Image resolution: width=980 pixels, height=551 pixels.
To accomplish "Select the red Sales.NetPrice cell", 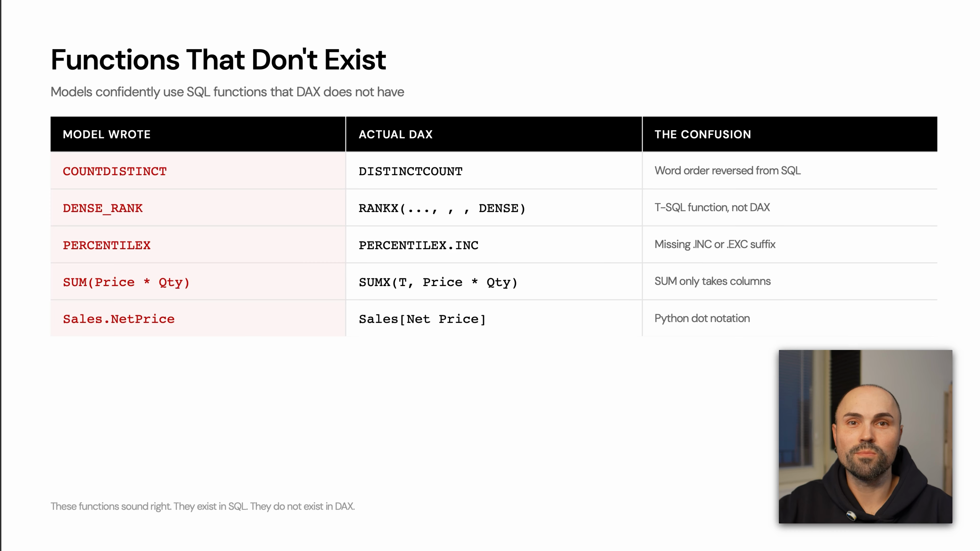I will click(118, 319).
